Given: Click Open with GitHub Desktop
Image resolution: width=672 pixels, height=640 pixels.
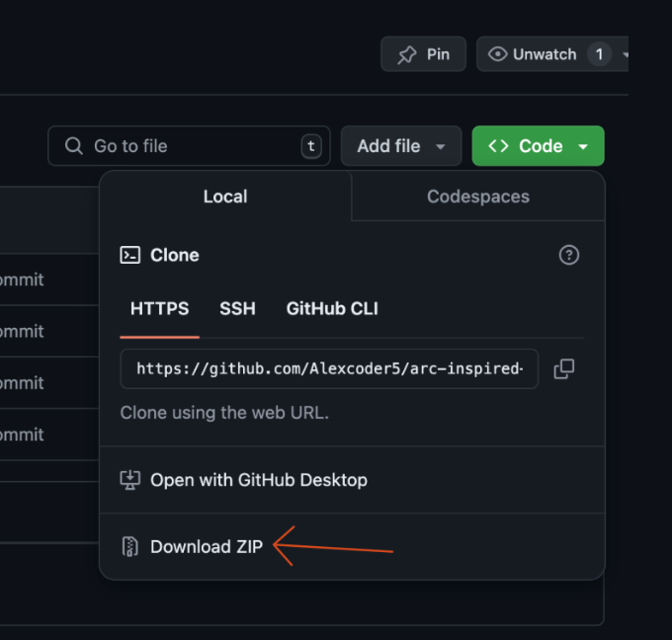Looking at the screenshot, I should coord(352,480).
